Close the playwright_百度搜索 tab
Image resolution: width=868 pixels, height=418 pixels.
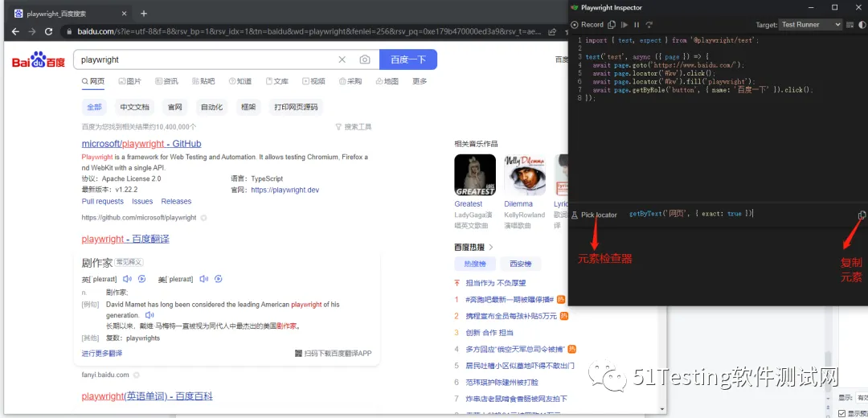point(125,14)
